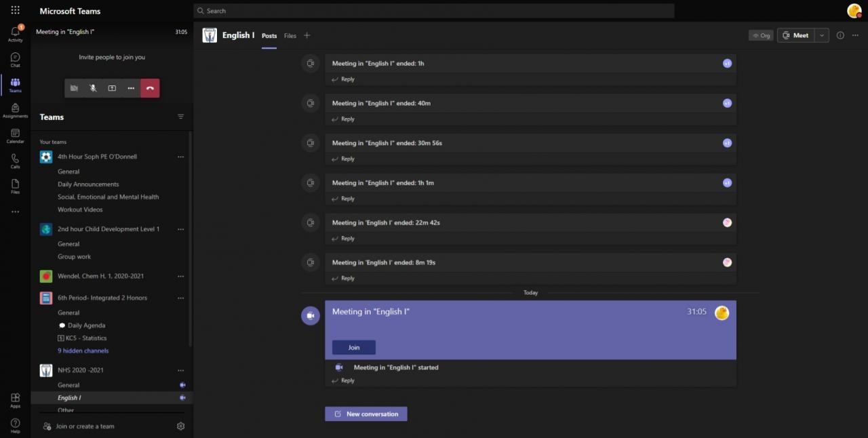Open Files in the left rail
868x438 pixels.
(x=15, y=186)
